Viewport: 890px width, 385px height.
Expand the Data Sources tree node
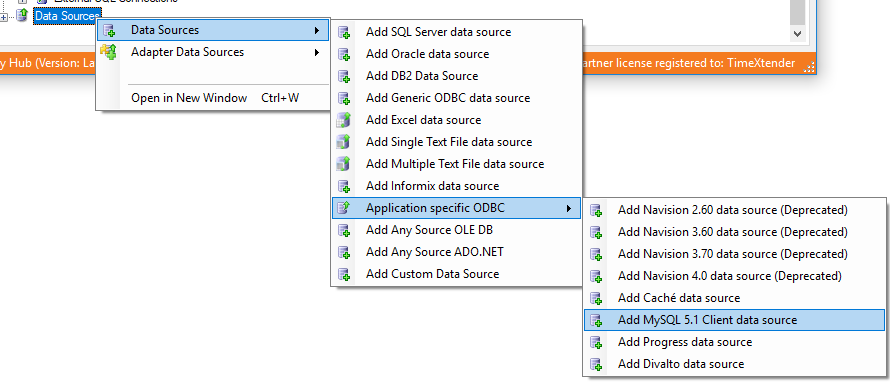[x=3, y=17]
